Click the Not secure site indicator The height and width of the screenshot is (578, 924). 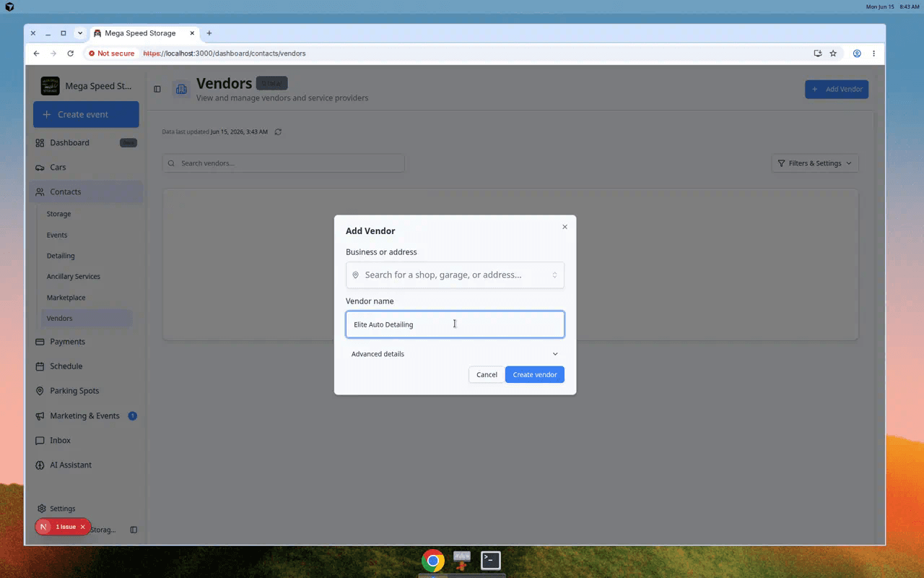click(x=112, y=53)
